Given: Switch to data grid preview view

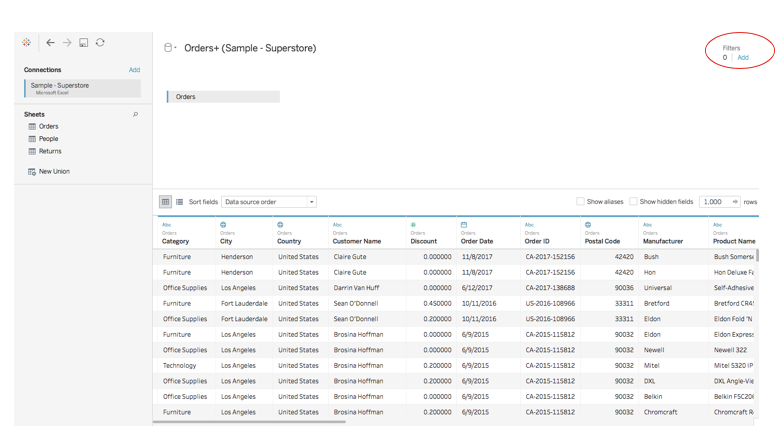Looking at the screenshot, I should [x=166, y=202].
